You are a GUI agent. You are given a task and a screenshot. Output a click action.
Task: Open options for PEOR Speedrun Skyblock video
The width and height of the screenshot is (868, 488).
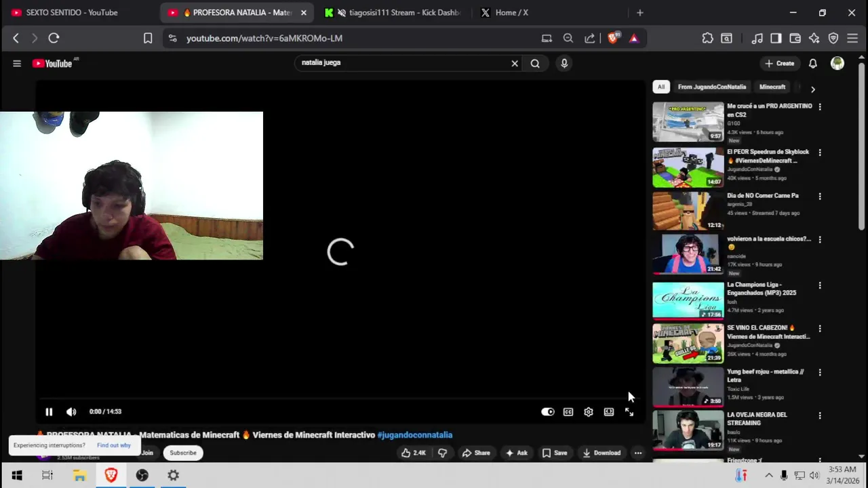pos(820,152)
